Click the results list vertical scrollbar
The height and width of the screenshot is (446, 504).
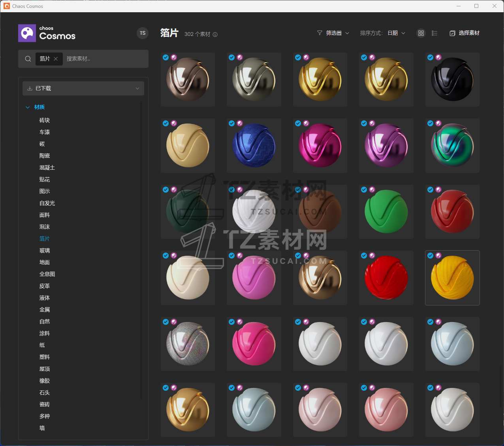(501, 386)
